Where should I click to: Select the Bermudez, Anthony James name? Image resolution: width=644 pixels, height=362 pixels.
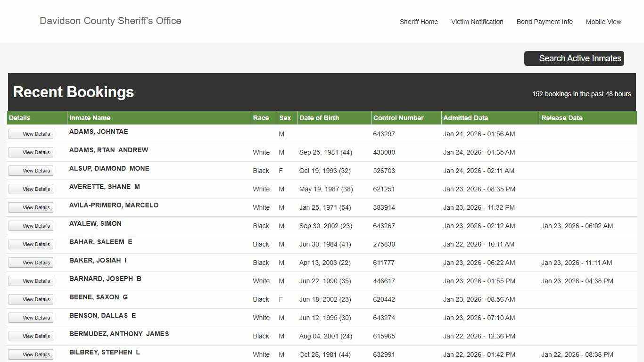coord(119,334)
